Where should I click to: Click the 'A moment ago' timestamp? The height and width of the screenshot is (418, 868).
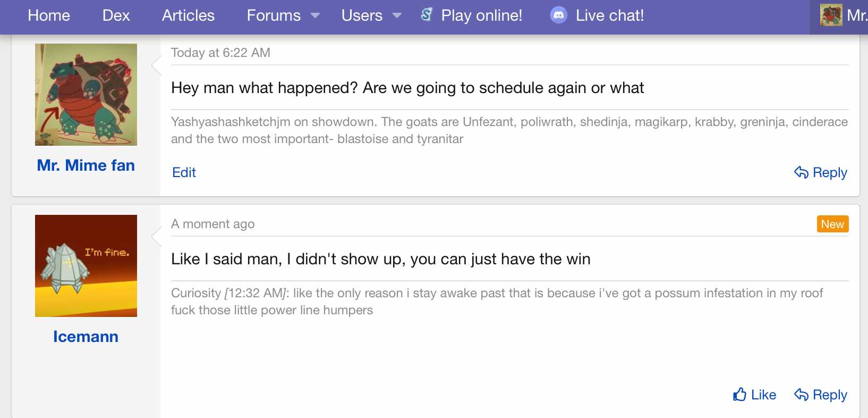(x=213, y=224)
